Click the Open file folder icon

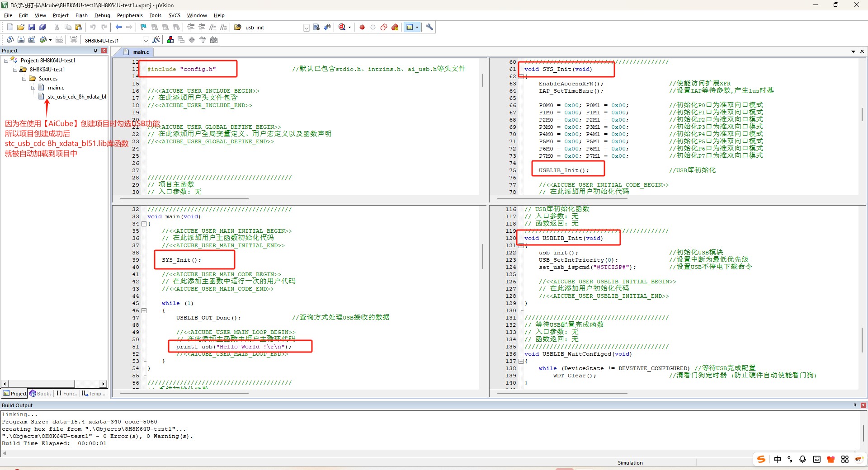click(x=21, y=27)
